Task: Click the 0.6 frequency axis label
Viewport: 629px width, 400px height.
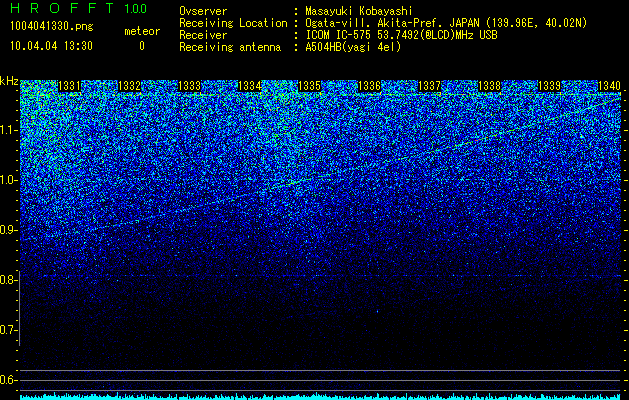Action: [8, 380]
